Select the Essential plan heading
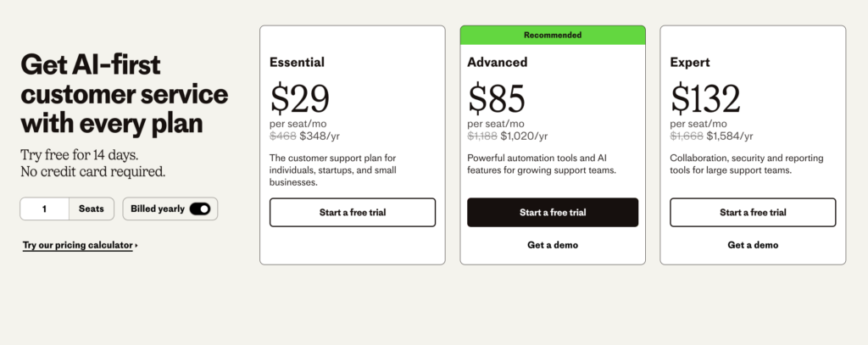Viewport: 868px width, 345px height. point(297,62)
